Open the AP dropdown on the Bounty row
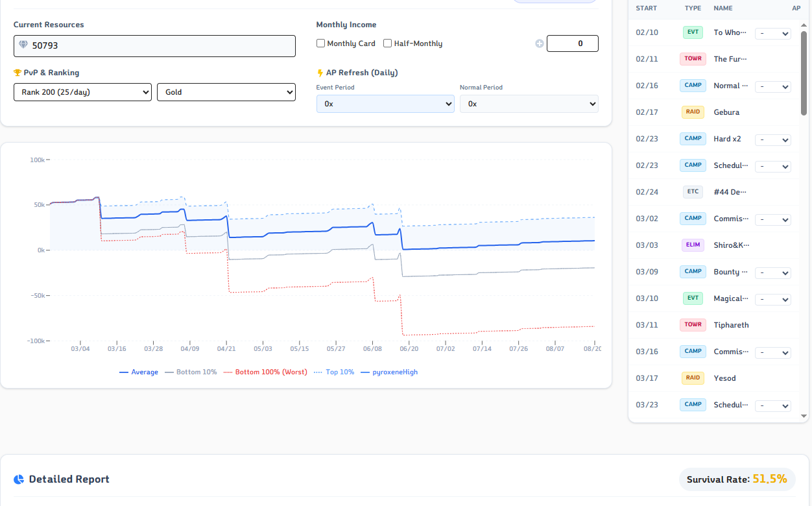This screenshot has height=506, width=812. tap(773, 273)
